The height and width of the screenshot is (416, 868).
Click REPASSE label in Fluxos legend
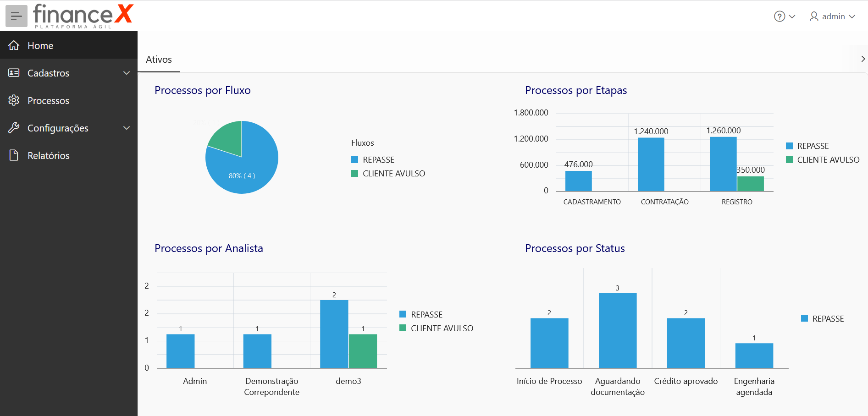point(379,160)
